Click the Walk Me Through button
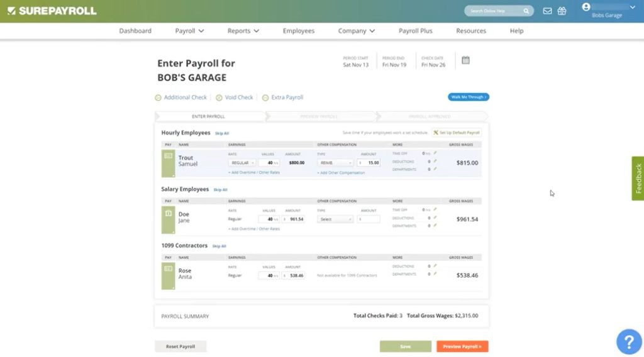 point(469,97)
